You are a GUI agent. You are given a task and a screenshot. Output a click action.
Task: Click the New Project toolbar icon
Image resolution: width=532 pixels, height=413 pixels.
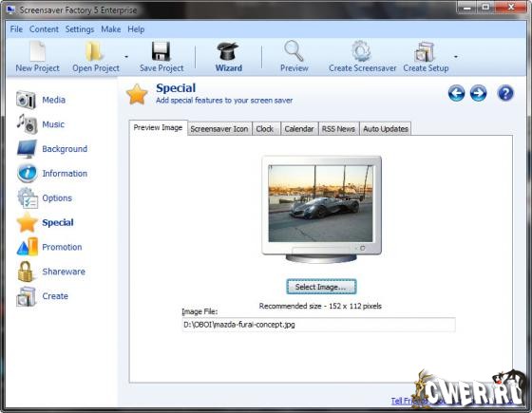tap(37, 57)
